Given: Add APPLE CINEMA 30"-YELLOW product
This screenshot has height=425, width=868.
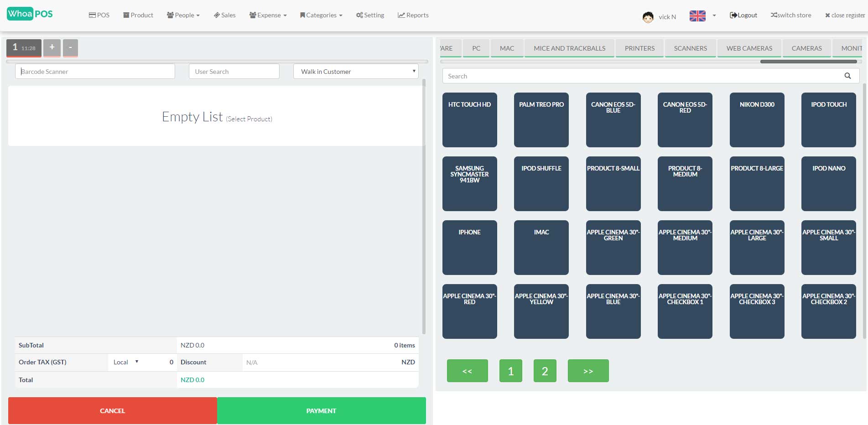Looking at the screenshot, I should point(541,311).
